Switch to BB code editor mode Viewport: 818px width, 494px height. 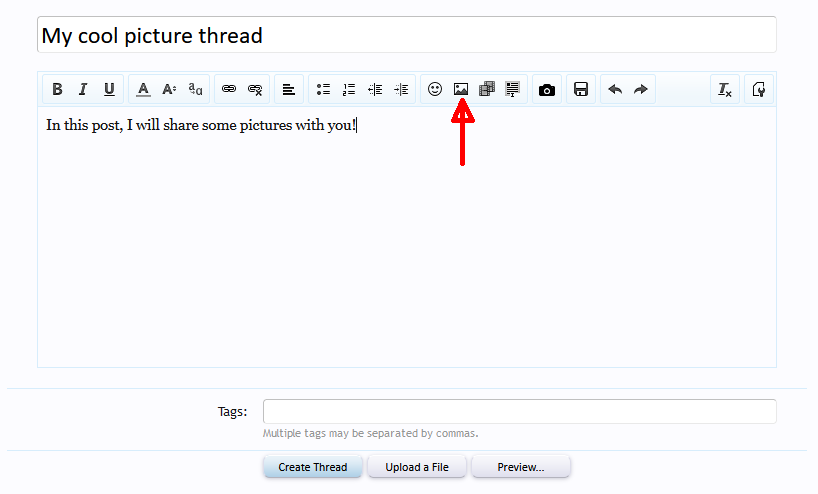click(759, 89)
